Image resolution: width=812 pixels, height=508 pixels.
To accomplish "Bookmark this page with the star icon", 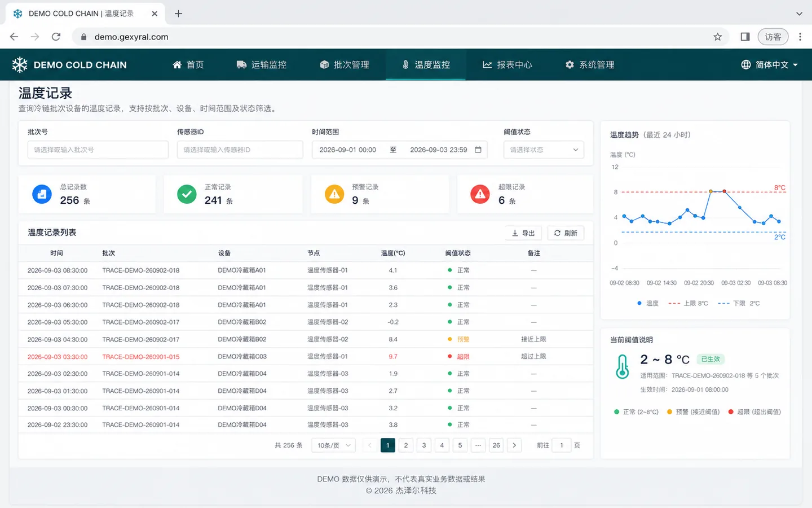I will click(x=718, y=37).
